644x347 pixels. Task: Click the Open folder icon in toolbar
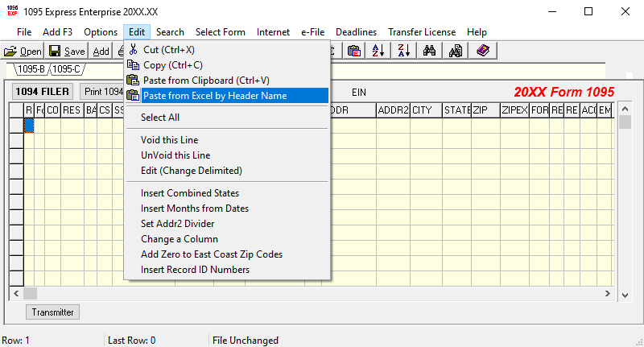pyautogui.click(x=10, y=52)
